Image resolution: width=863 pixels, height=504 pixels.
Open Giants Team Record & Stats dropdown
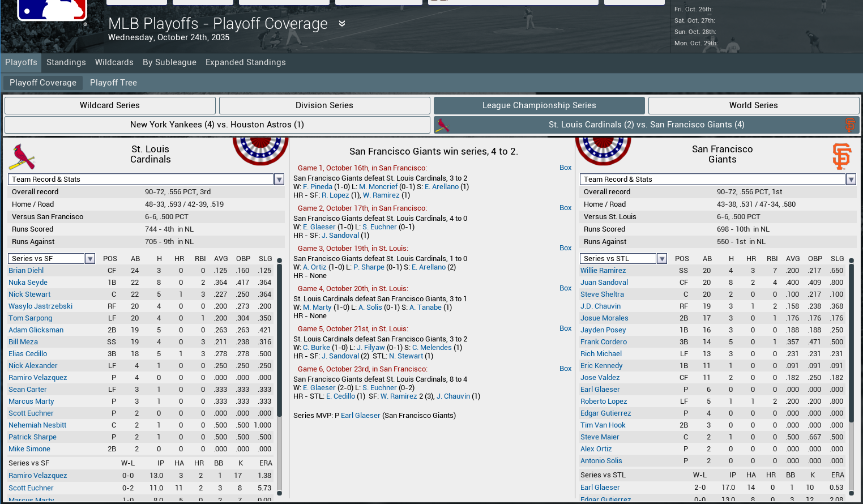(851, 180)
